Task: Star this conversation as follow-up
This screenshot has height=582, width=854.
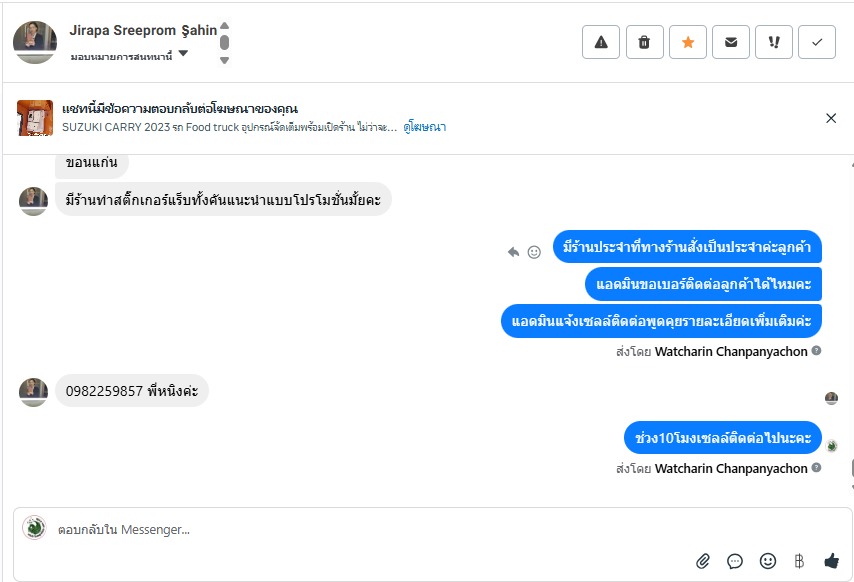Action: (x=688, y=42)
